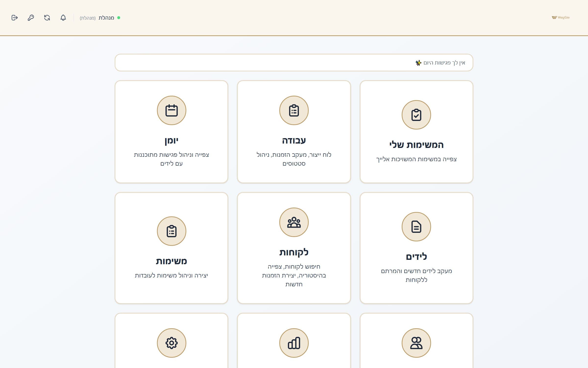Click description צפייה וניהול פגישות מתוכננות
Image resolution: width=588 pixels, height=368 pixels.
pyautogui.click(x=171, y=159)
